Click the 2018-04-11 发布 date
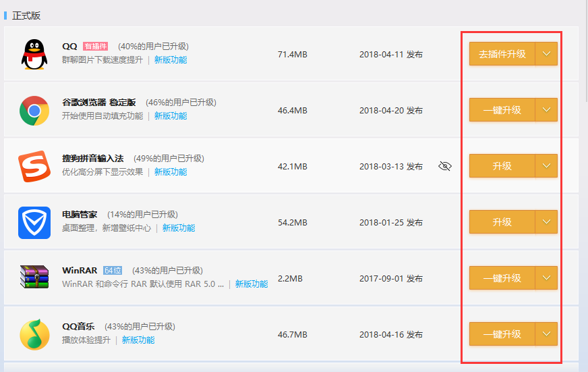The width and height of the screenshot is (588, 372). click(391, 55)
